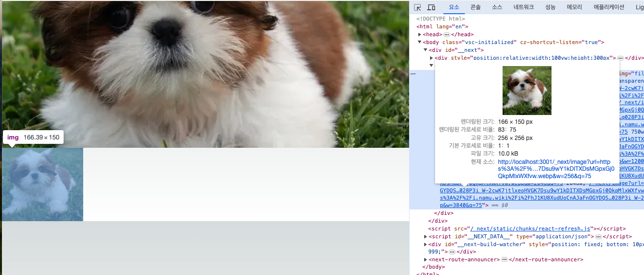The image size is (644, 275).
Task: Collapse the div id __next triangle
Action: tap(425, 50)
